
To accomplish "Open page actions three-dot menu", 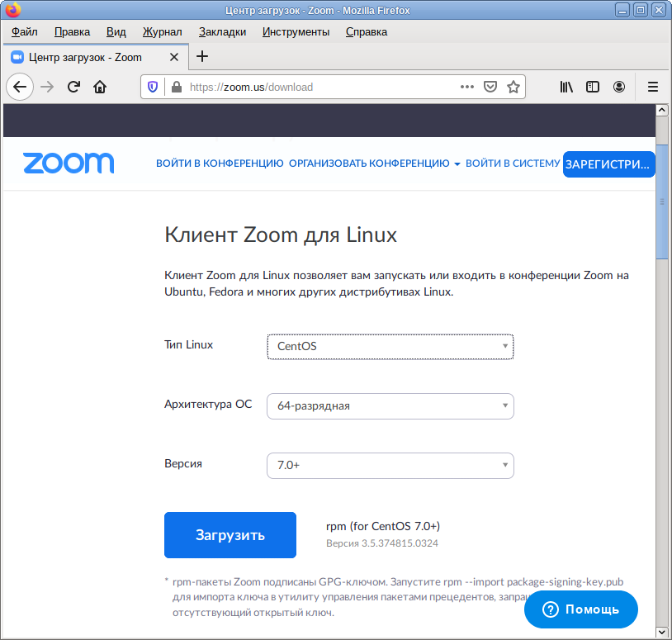I will 466,87.
